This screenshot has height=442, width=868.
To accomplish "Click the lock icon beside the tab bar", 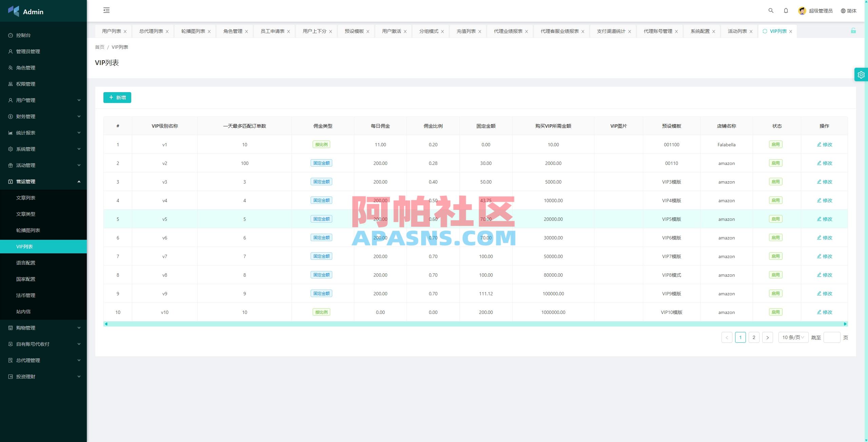I will tap(854, 31).
